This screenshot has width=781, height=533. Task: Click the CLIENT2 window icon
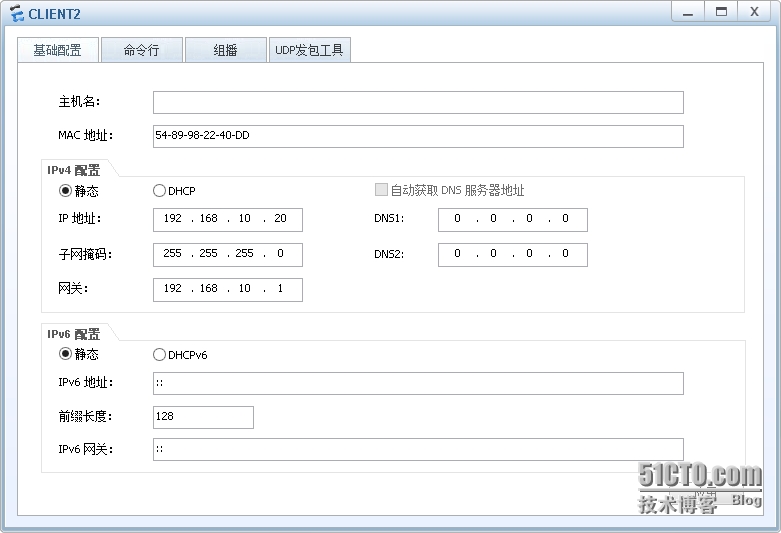pos(16,13)
